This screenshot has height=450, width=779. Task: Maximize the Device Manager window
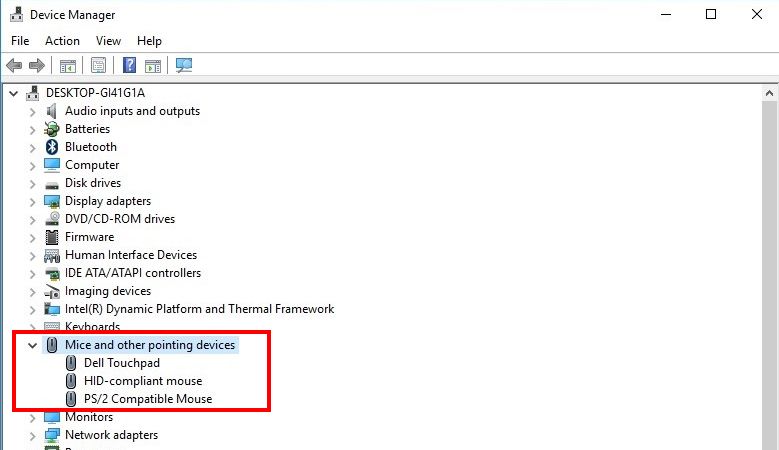point(711,14)
